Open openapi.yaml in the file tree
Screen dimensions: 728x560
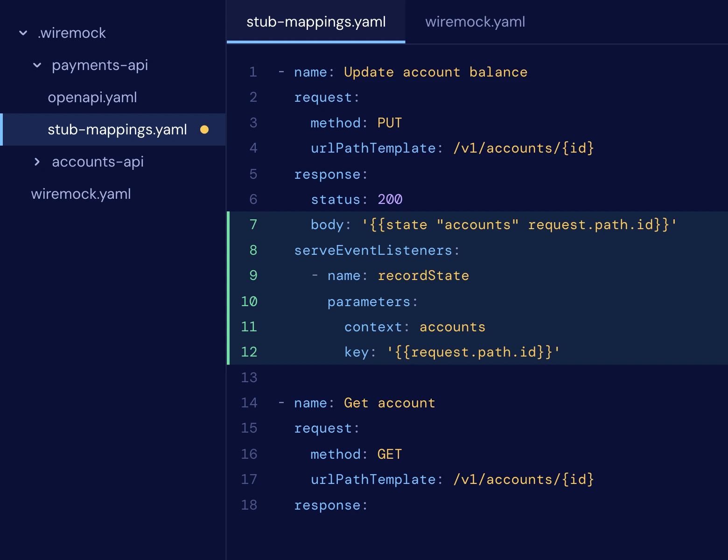click(92, 98)
